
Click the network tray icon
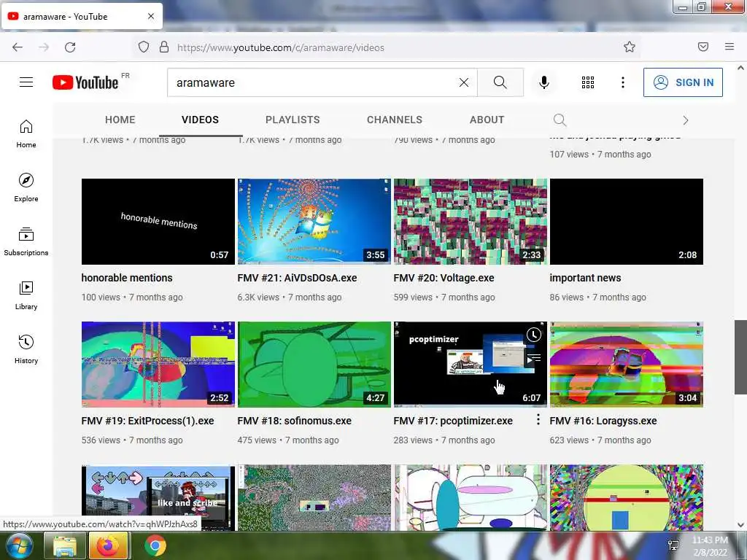point(673,545)
